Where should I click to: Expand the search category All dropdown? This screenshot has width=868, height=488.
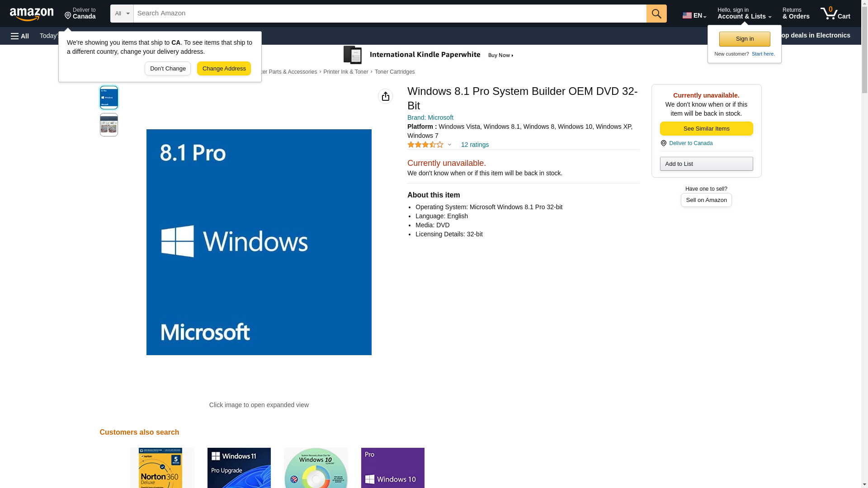(122, 14)
